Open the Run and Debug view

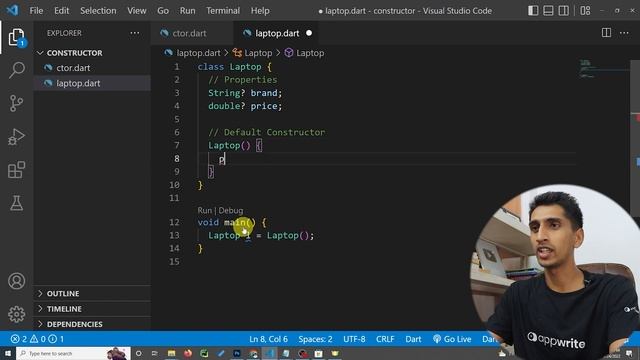click(16, 137)
